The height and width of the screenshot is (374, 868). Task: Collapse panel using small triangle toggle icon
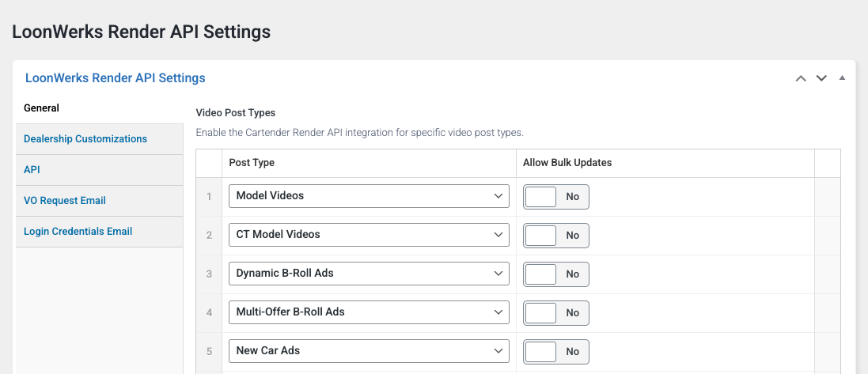coord(842,78)
